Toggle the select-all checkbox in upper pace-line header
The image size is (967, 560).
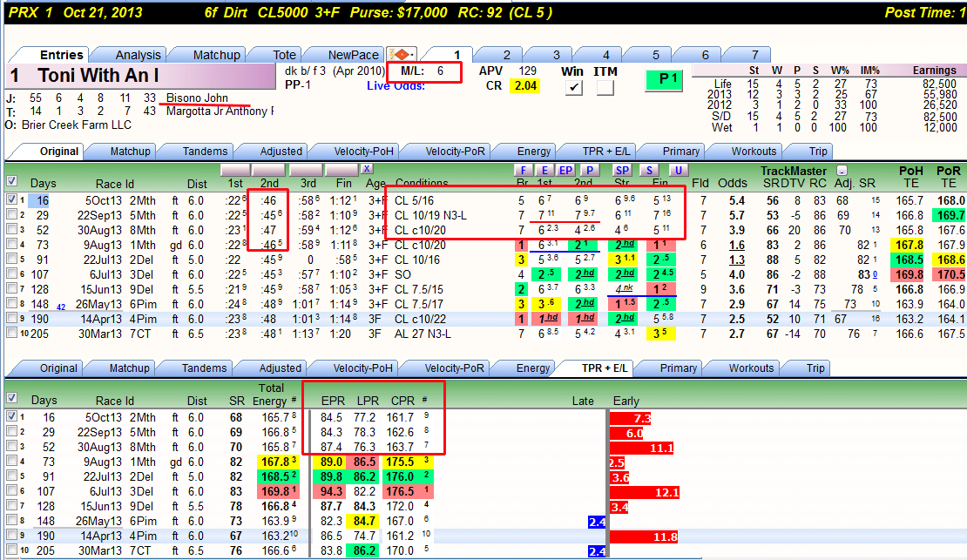[11, 181]
